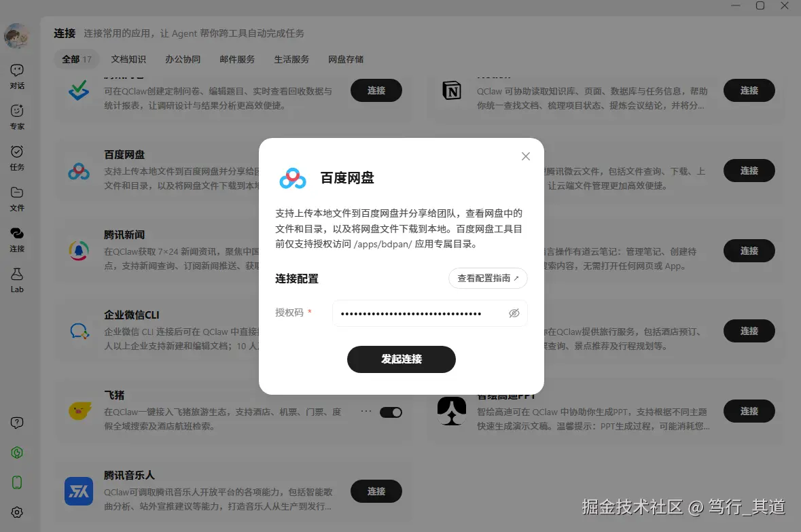This screenshot has height=532, width=801.
Task: Open the three-dot menu on 飞猪 card
Action: [366, 411]
